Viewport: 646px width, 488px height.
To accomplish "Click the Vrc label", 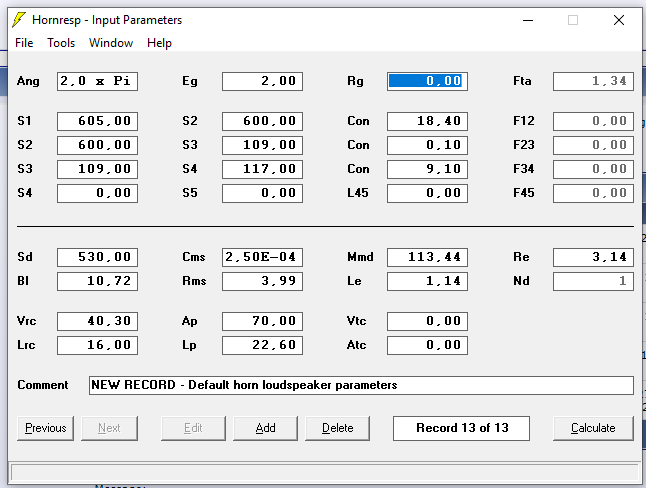I will coord(26,321).
